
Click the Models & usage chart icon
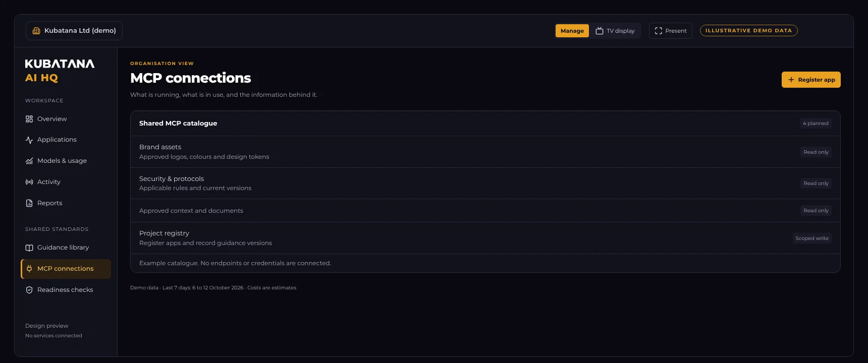[29, 161]
